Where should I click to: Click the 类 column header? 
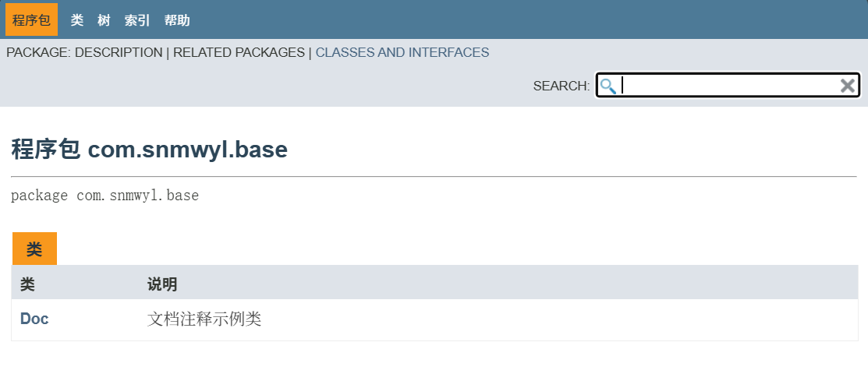(x=28, y=284)
